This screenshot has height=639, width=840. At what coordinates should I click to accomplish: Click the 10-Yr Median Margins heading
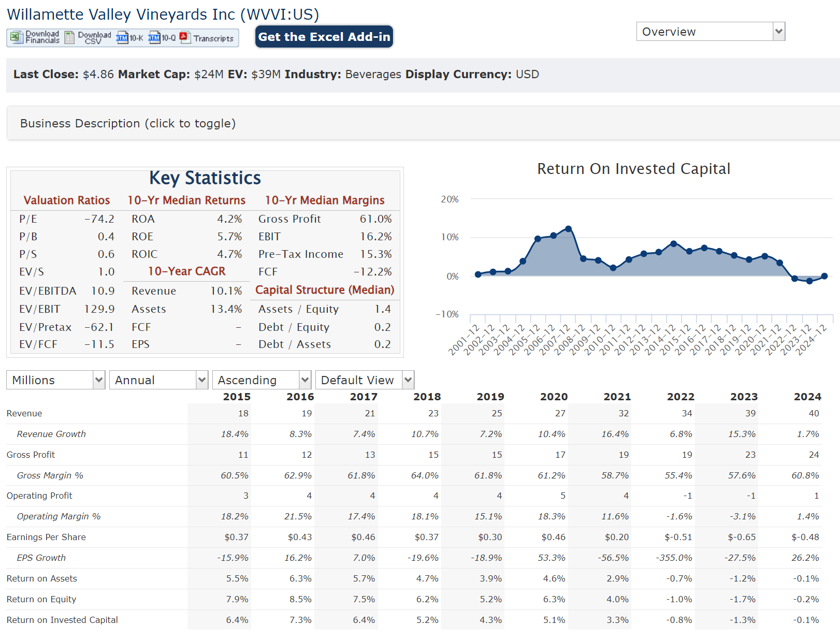tap(325, 200)
